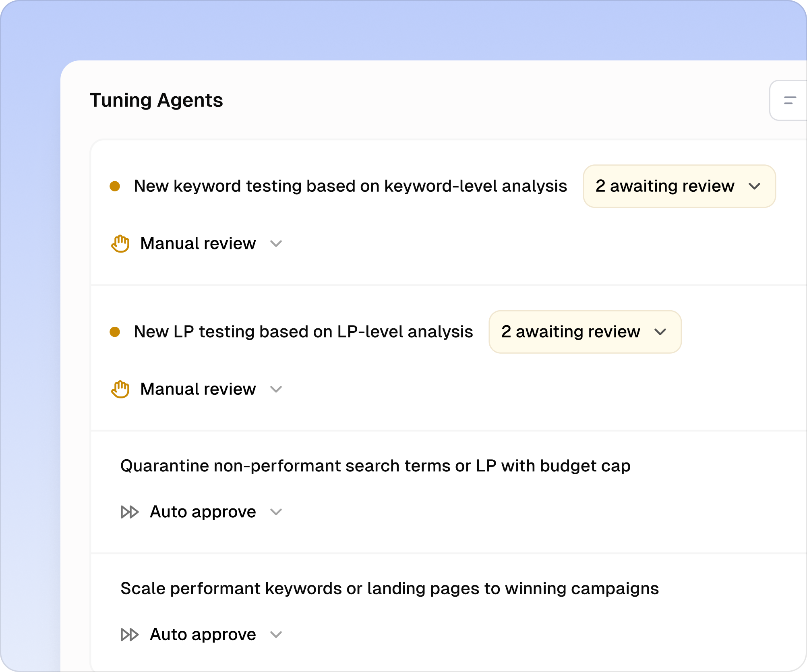Click the orange dot beside New LP testing
This screenshot has width=807, height=672.
click(115, 332)
